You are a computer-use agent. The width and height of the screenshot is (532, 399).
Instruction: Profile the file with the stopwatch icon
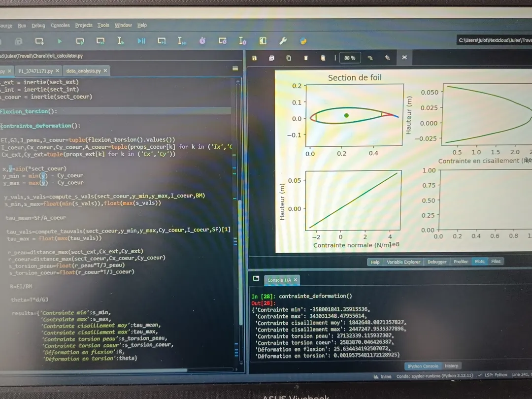click(x=202, y=41)
